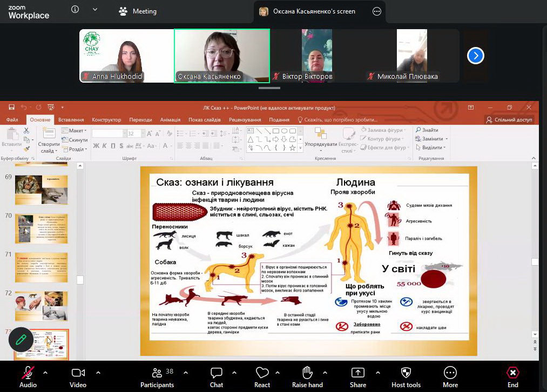
Task: Open the Zoom Workplace dropdown chevron
Action: tap(95, 10)
